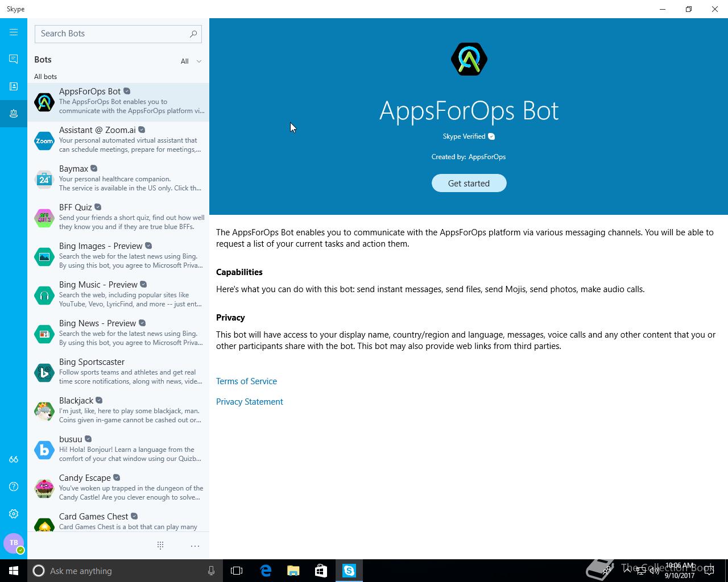Select the busuu bot title
The image size is (728, 582).
click(x=71, y=439)
